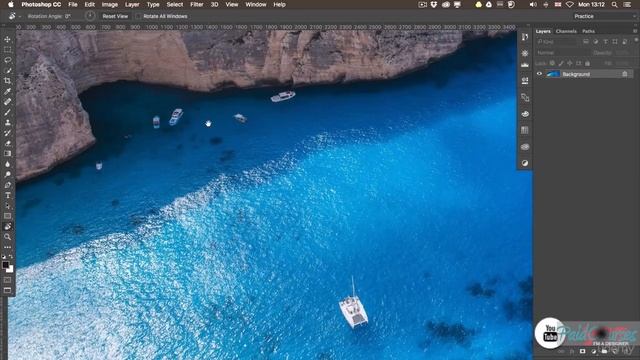This screenshot has width=640, height=360.
Task: Open the Window menu
Action: (x=256, y=4)
